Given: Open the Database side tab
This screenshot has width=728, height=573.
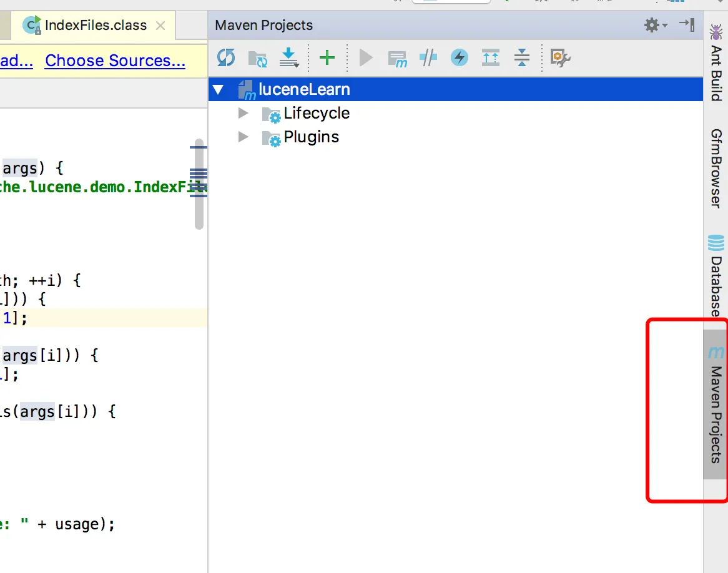Looking at the screenshot, I should tap(716, 276).
